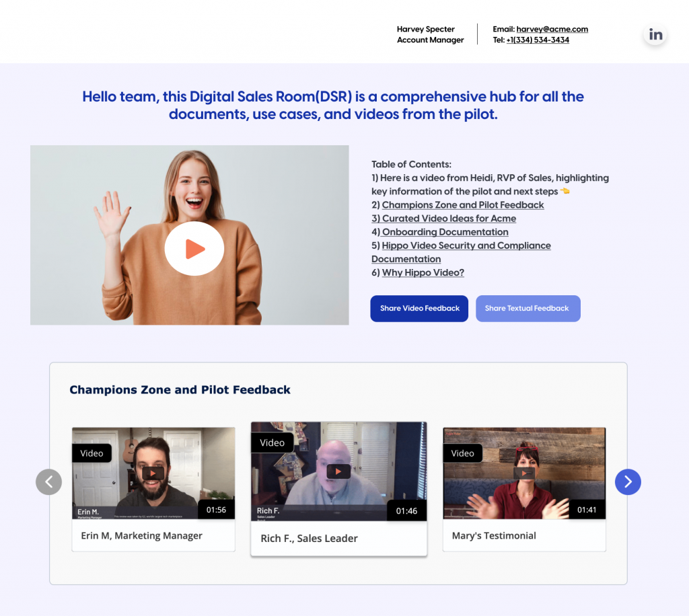Open Why Hippo Video? link
689x616 pixels.
point(423,272)
